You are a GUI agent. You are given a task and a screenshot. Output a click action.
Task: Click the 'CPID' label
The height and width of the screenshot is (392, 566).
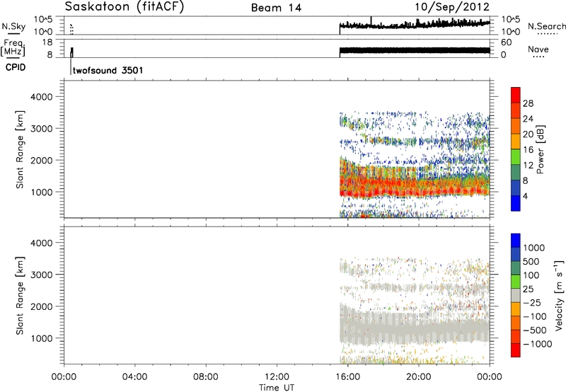[x=16, y=67]
